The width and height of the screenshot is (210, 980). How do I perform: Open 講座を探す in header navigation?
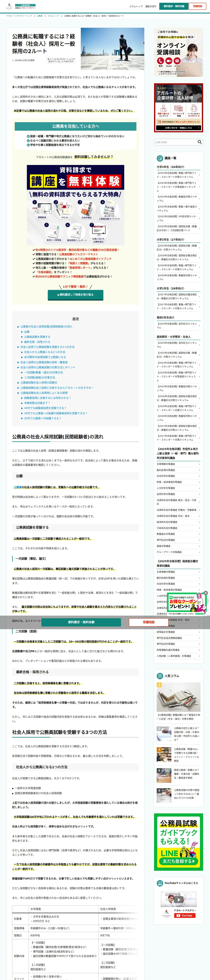tap(151, 7)
